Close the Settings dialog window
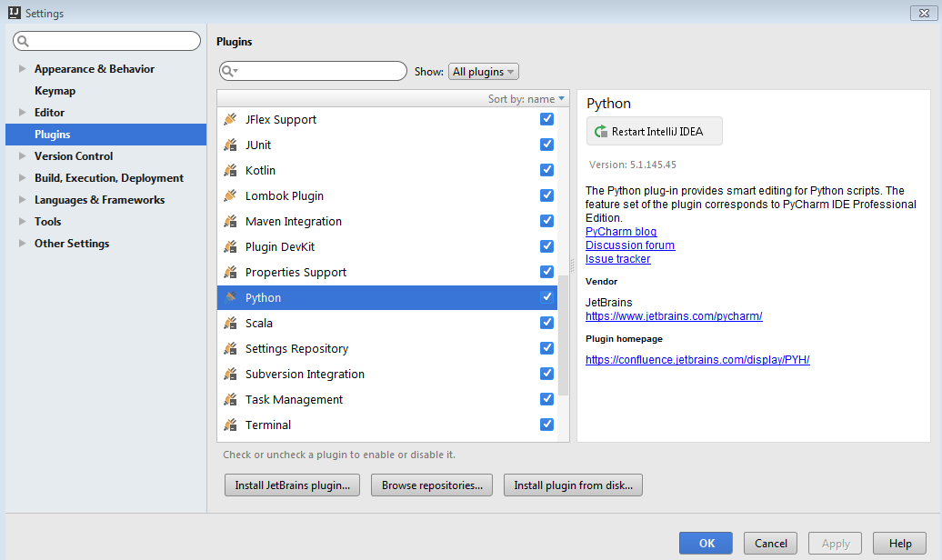 [924, 13]
